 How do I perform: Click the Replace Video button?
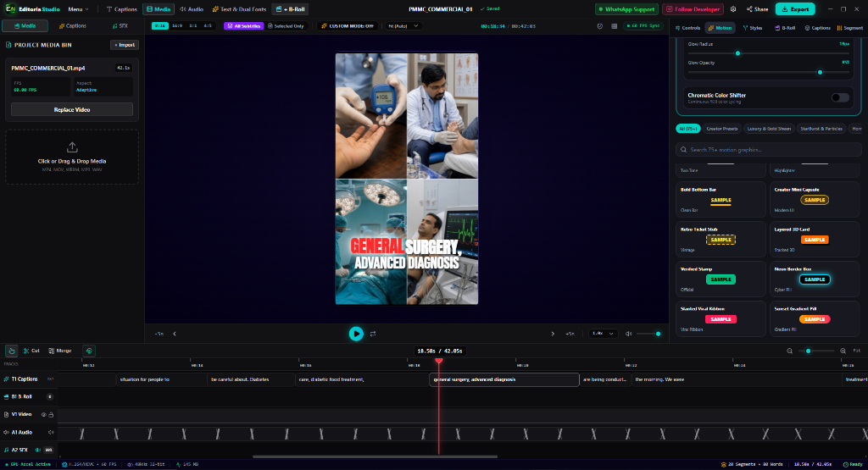click(x=72, y=109)
